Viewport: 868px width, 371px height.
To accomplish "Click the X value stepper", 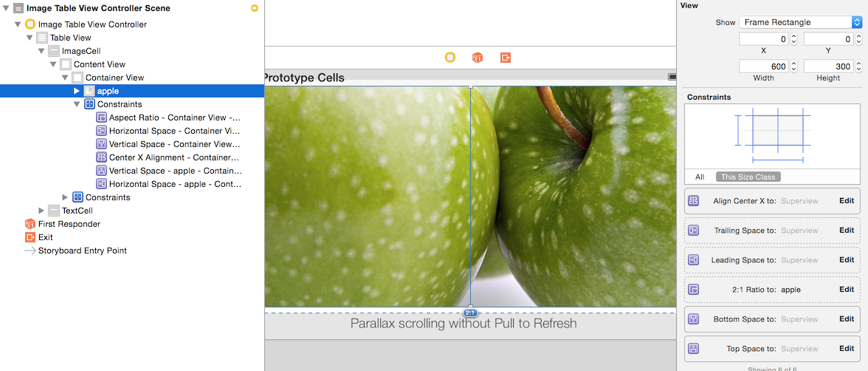I will click(794, 39).
